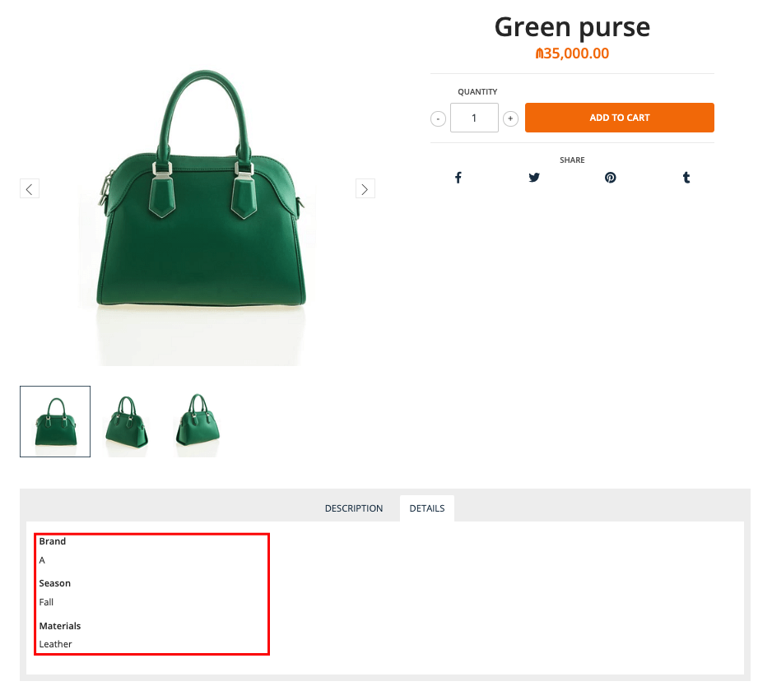Add the green purse to cart
772x700 pixels.
620,118
